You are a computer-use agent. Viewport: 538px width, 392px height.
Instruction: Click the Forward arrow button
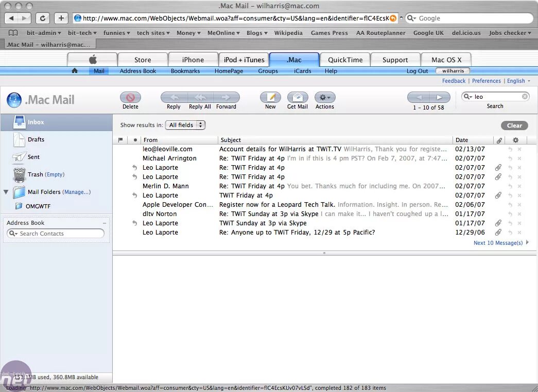226,97
